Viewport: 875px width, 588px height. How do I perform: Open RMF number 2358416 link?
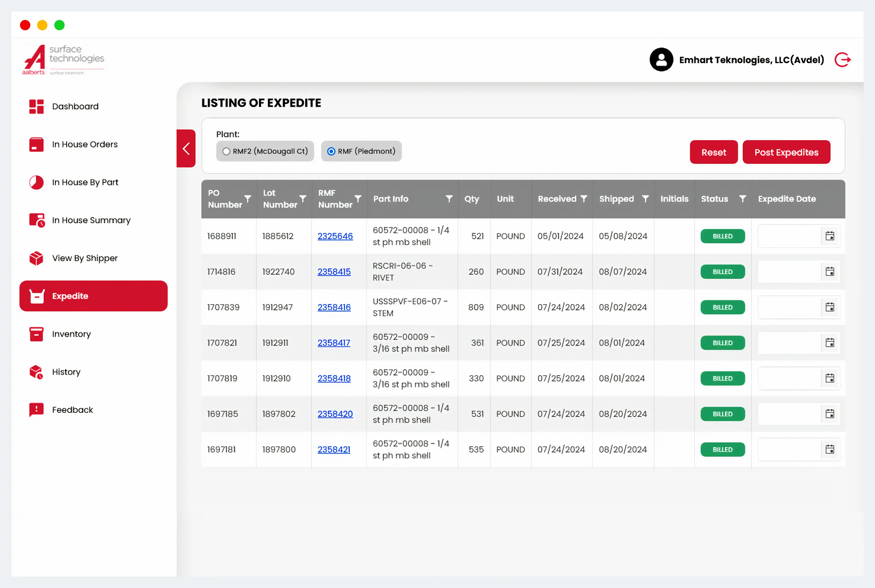coord(334,307)
